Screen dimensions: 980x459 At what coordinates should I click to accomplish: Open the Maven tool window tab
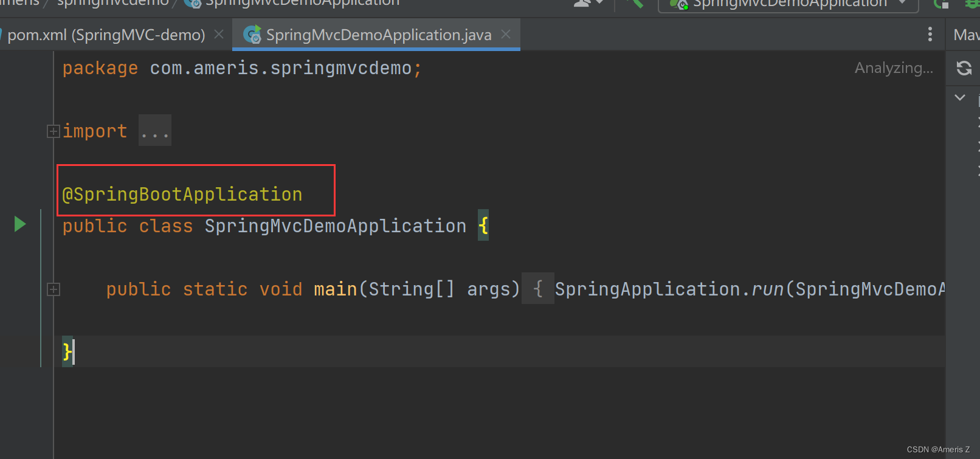(965, 35)
